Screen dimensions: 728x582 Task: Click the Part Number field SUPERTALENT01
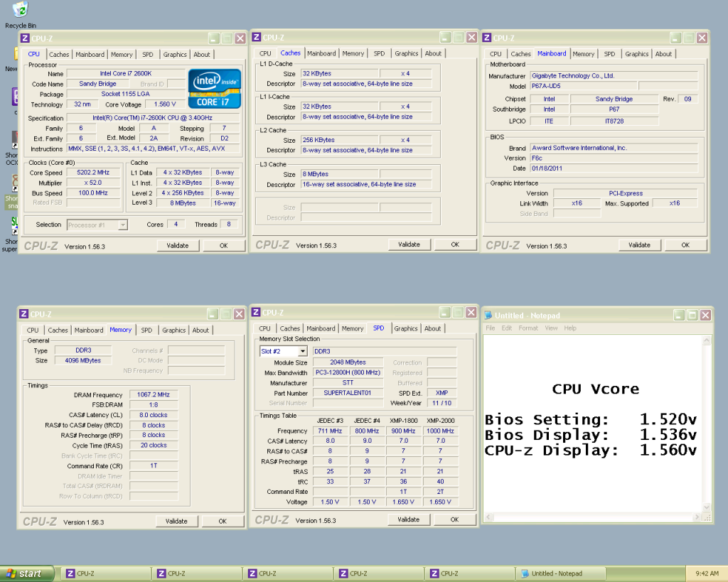(348, 393)
